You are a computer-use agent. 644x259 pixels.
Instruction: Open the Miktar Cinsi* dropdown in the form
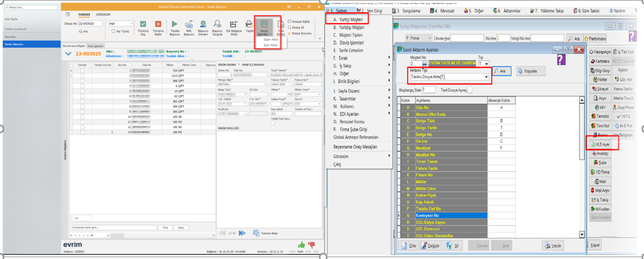click(x=320, y=94)
